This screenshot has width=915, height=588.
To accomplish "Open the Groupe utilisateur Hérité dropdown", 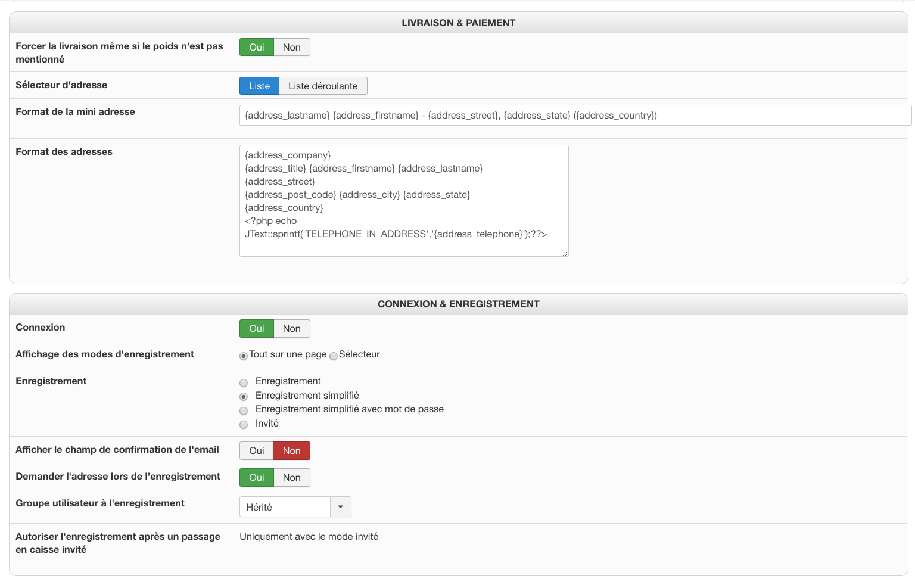I will pos(295,507).
